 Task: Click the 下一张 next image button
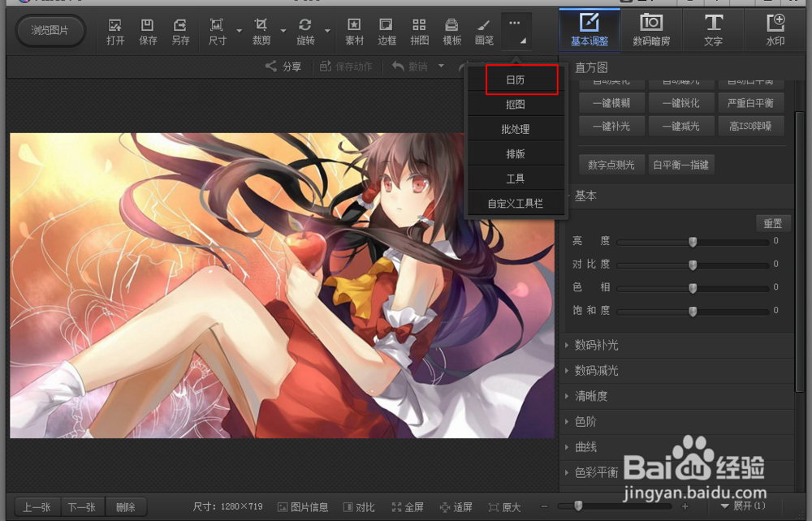click(x=82, y=507)
